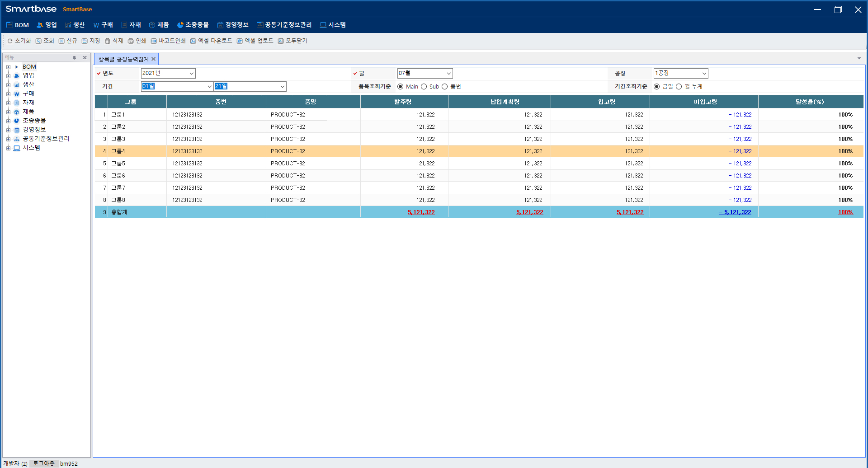Click the 삭제 delete trash icon

pos(108,41)
